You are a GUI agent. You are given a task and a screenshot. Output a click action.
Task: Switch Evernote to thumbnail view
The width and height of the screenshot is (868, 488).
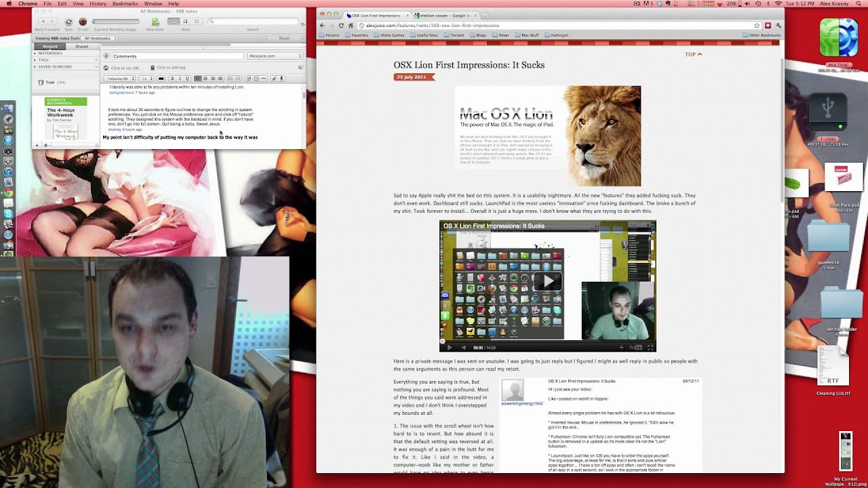pos(197,22)
